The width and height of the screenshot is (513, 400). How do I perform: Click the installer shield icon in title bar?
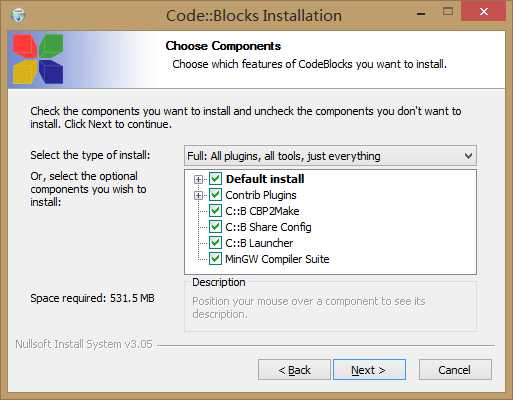(x=18, y=15)
